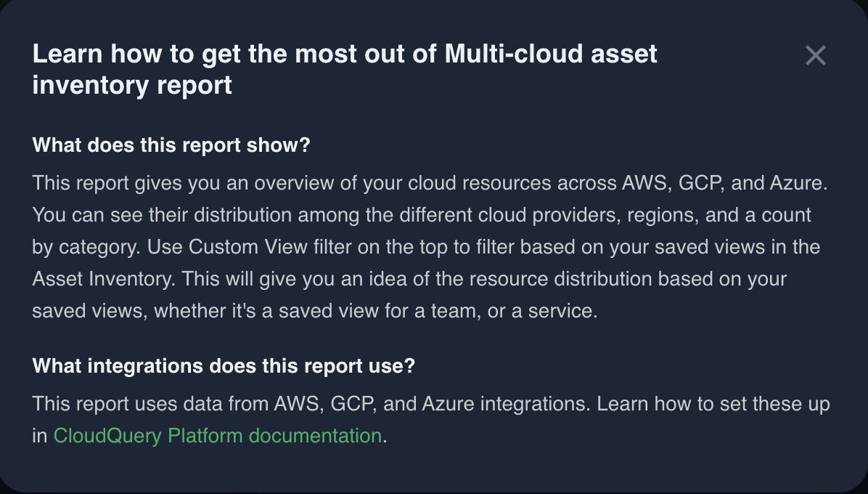Click the paragraph describing the cloud resources overview
The width and height of the screenshot is (868, 494).
click(428, 247)
